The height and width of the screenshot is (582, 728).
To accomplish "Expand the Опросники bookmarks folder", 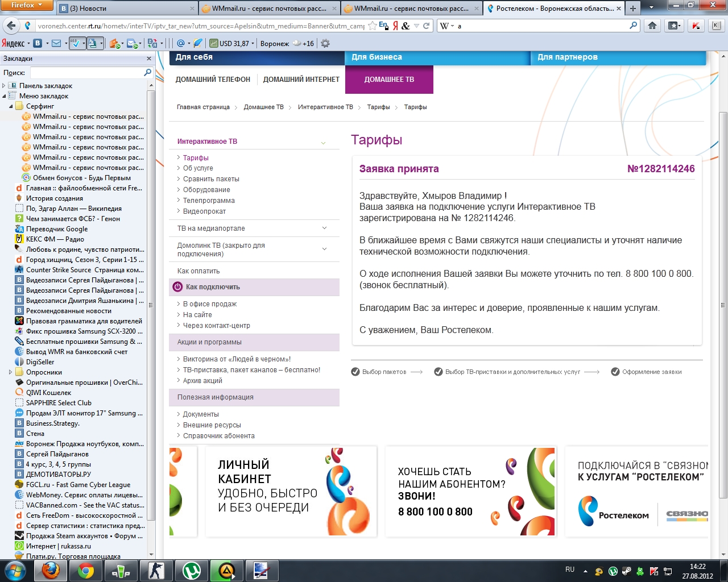I will point(11,372).
